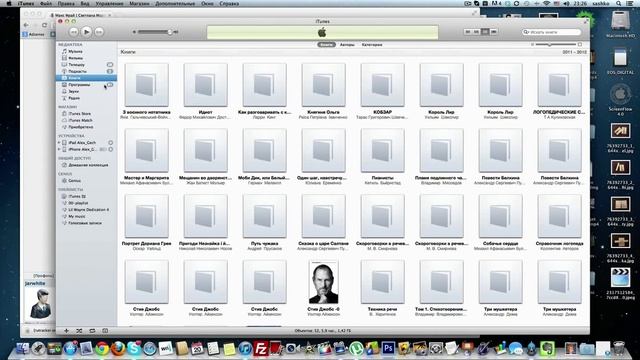
Task: Switch to the Категории tab
Action: click(372, 44)
